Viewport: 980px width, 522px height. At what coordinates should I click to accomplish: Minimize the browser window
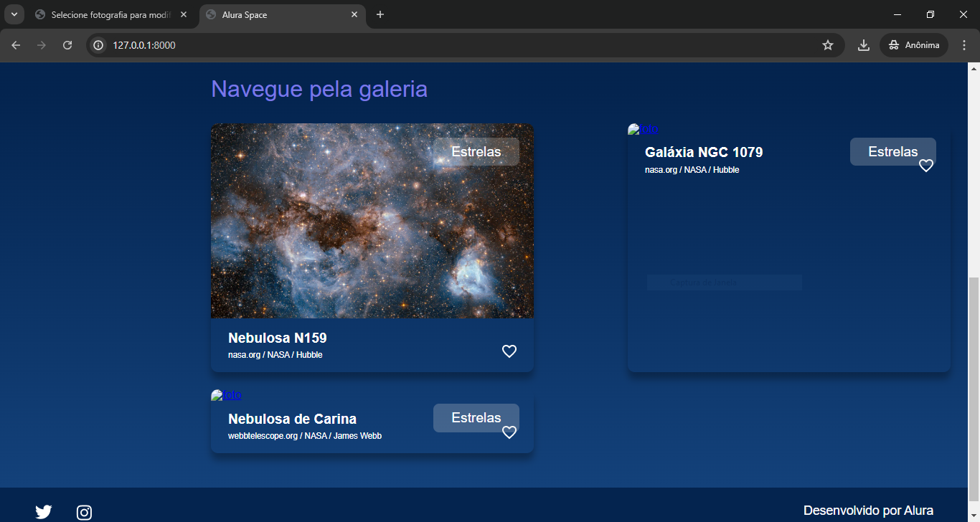click(x=898, y=14)
